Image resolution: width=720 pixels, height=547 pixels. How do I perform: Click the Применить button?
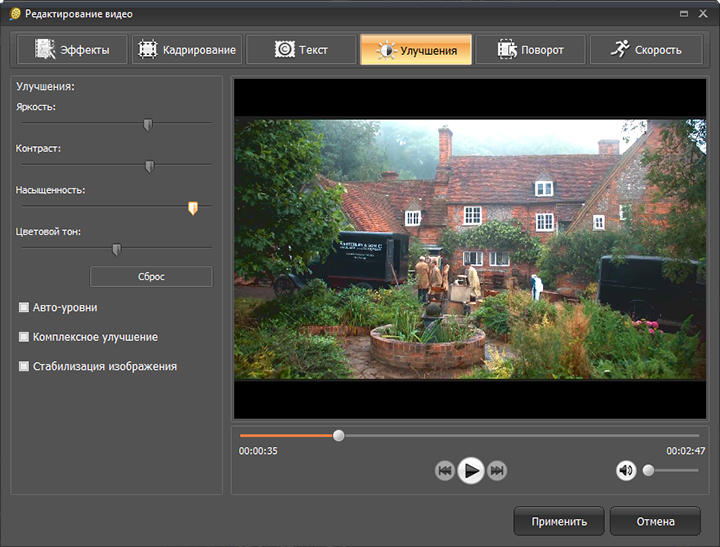(559, 521)
